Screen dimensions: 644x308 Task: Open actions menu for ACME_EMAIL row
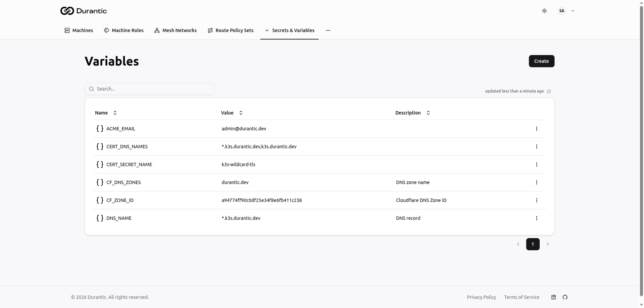coord(536,129)
